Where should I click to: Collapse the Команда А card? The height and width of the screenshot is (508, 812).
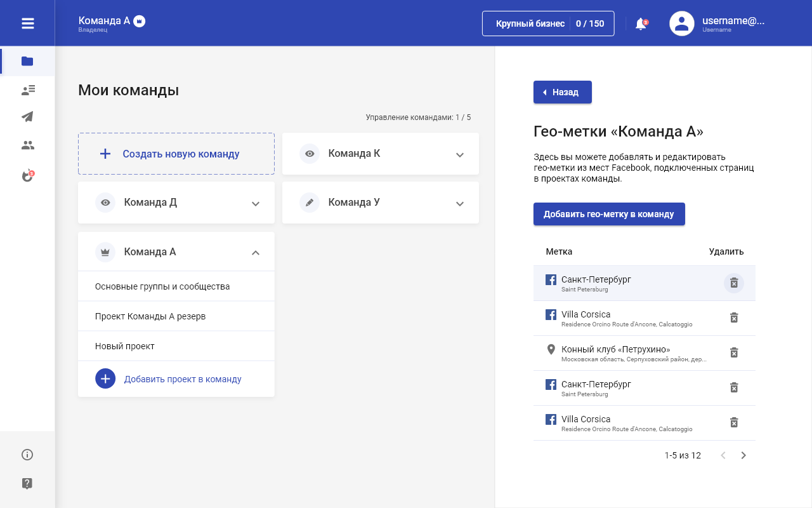256,253
